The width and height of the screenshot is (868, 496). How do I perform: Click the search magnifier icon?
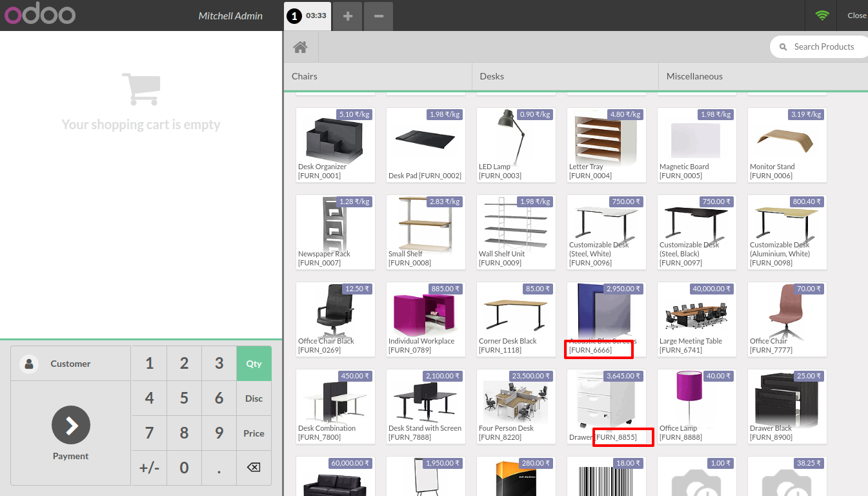point(783,47)
